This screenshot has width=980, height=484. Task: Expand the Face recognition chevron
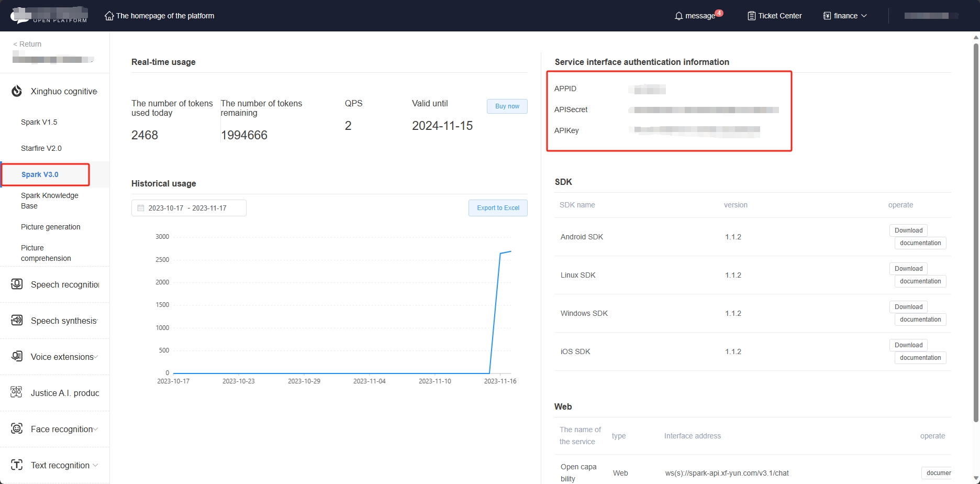click(96, 429)
